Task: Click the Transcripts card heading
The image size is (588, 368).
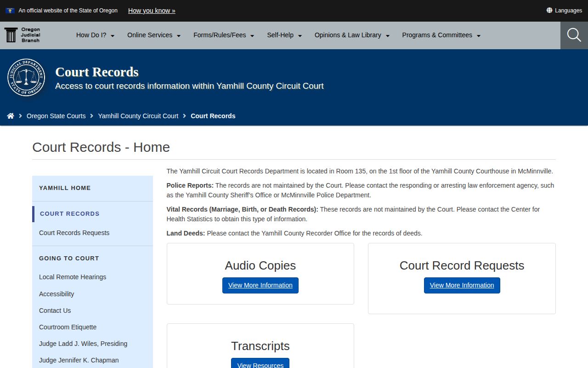Action: point(260,346)
